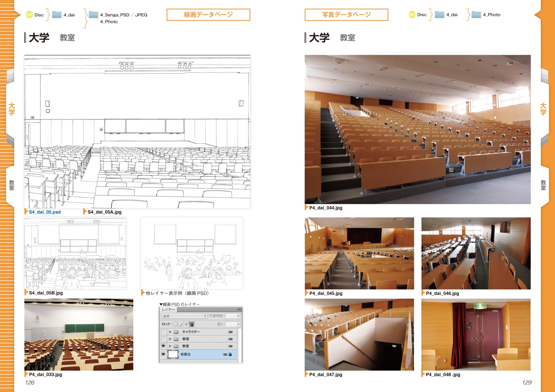Show the キャラクター layer group visibility
Image resolution: width=555 pixels, height=392 pixels.
pos(163,332)
